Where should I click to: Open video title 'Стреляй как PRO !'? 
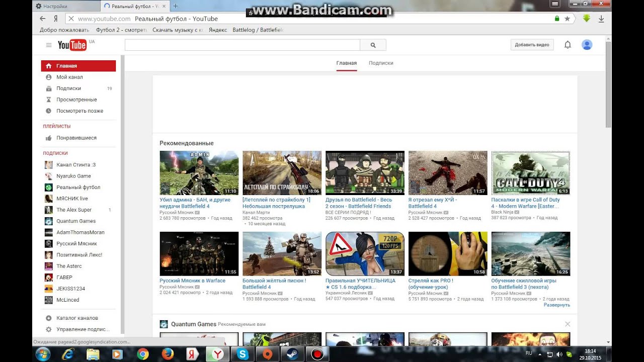click(x=431, y=284)
